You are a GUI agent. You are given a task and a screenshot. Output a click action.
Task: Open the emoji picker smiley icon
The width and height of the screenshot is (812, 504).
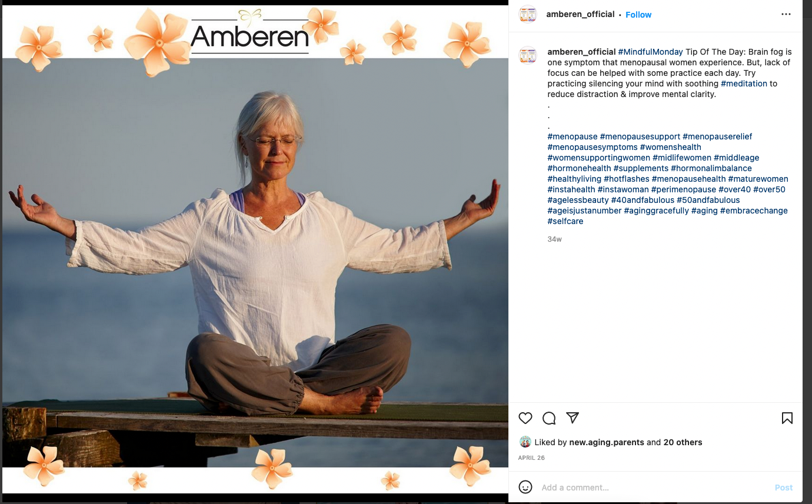[525, 487]
